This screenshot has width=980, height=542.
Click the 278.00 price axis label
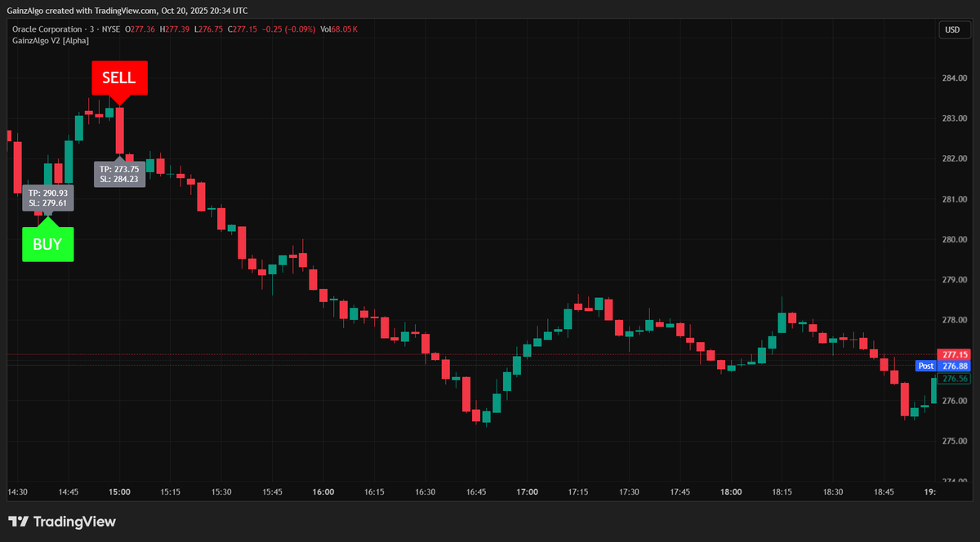[x=955, y=320]
